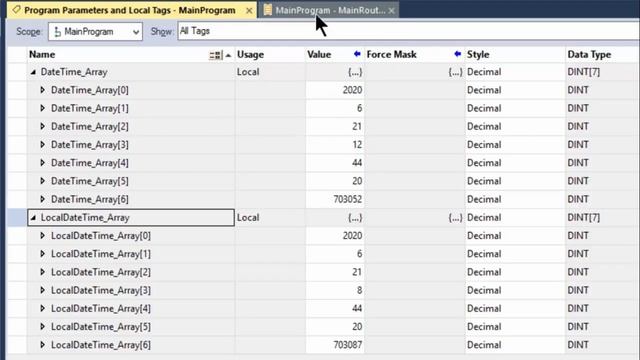Close the MainProgram - MainRoutine tab
This screenshot has height=360, width=640.
[391, 11]
